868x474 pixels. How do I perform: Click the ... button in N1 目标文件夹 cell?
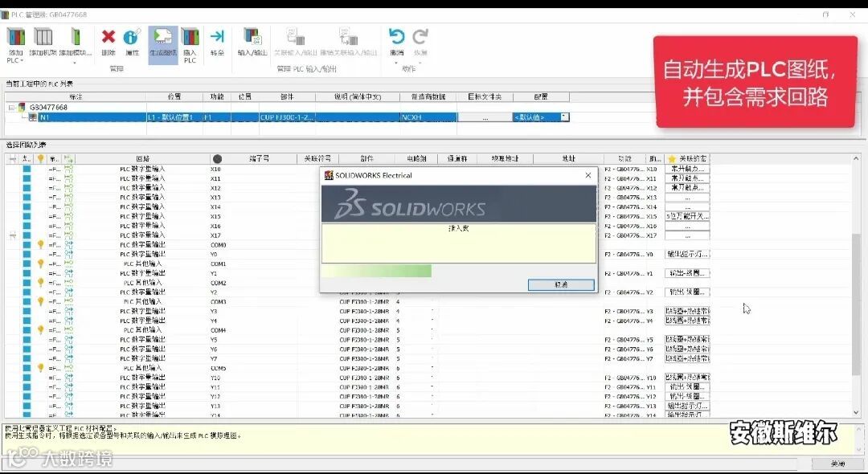[485, 117]
